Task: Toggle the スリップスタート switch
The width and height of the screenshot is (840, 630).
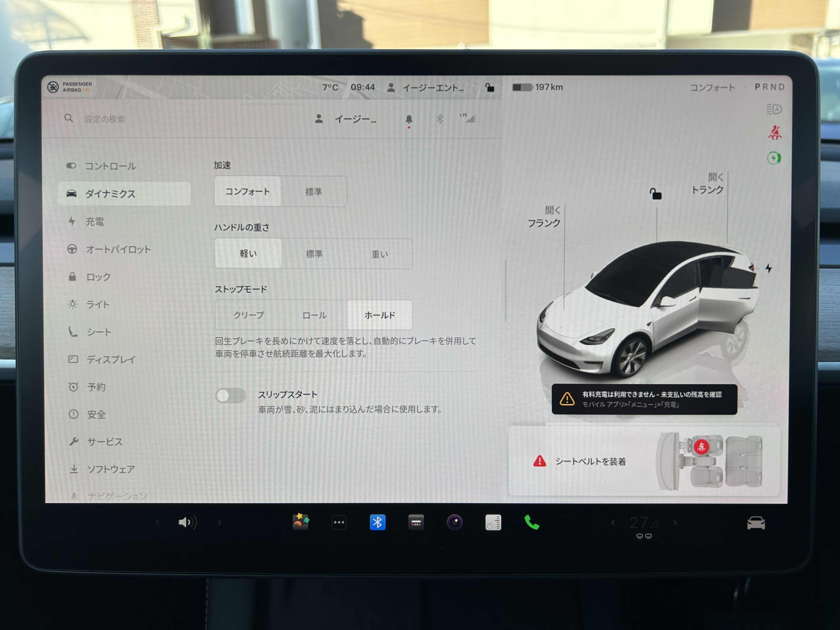Action: point(230,396)
